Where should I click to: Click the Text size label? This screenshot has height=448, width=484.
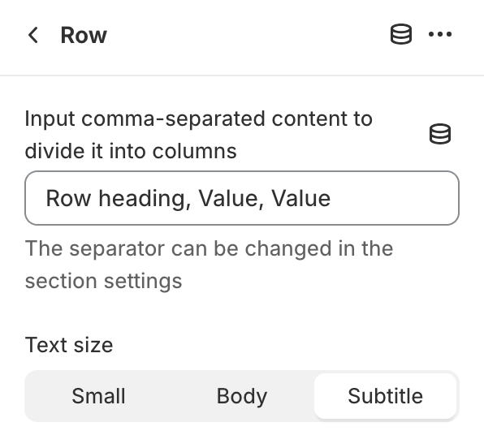tap(69, 345)
